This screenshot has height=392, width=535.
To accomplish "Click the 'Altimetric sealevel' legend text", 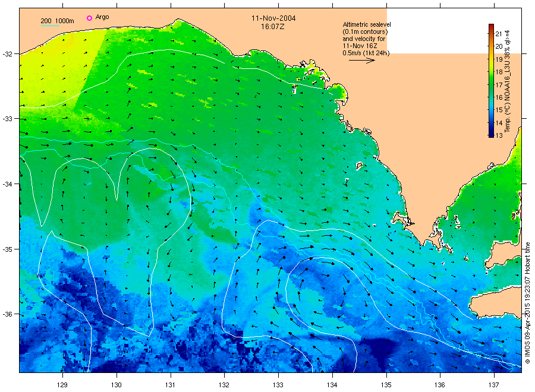I will click(367, 24).
